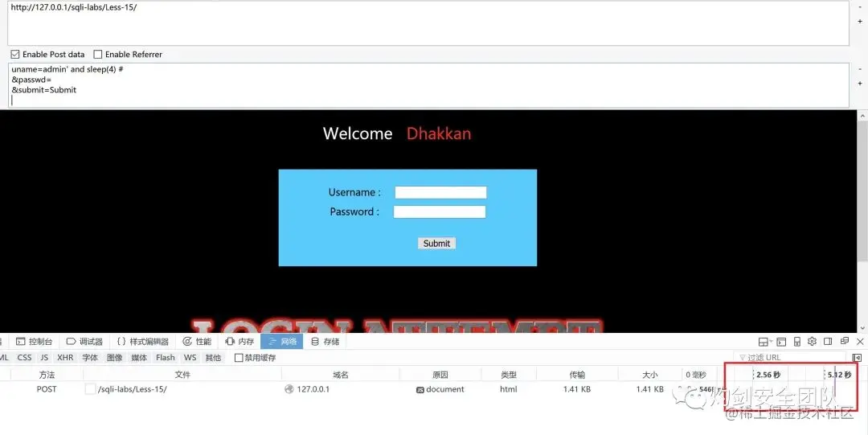Dock devtools to side icon
The height and width of the screenshot is (435, 868).
(828, 342)
